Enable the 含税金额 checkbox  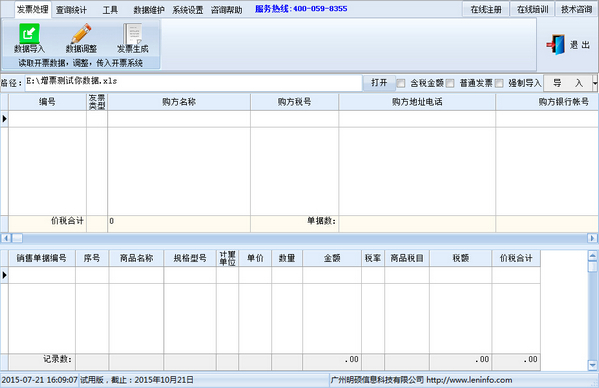click(401, 83)
